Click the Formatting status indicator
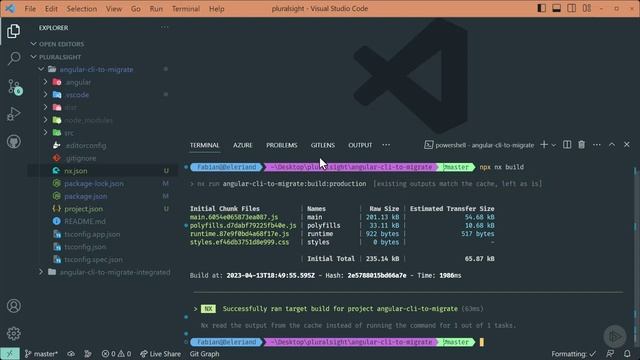The width and height of the screenshot is (640, 360). pyautogui.click(x=573, y=354)
